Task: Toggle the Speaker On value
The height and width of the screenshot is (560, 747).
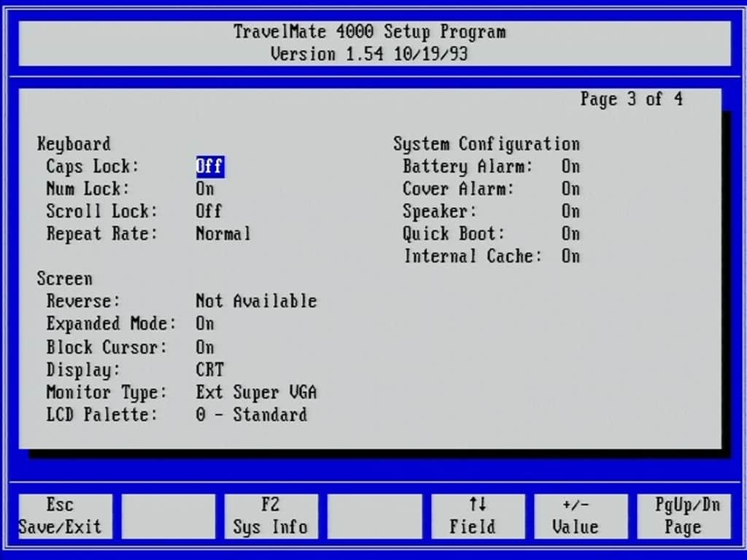Action: tap(570, 211)
